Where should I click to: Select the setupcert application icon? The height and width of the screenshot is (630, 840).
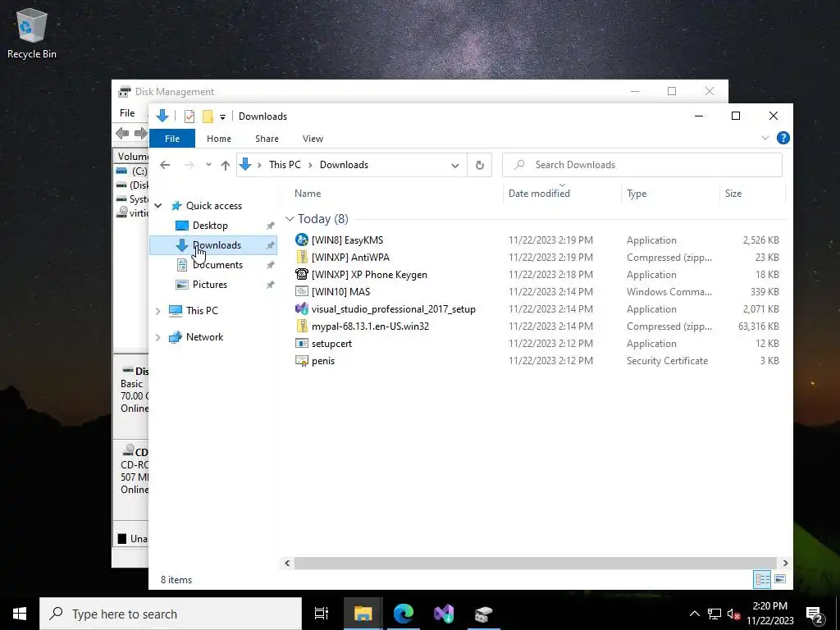tap(302, 344)
